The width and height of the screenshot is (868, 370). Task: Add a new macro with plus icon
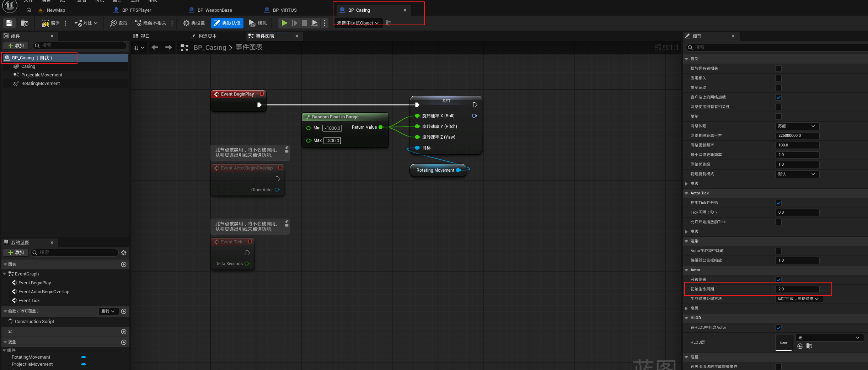pos(124,332)
